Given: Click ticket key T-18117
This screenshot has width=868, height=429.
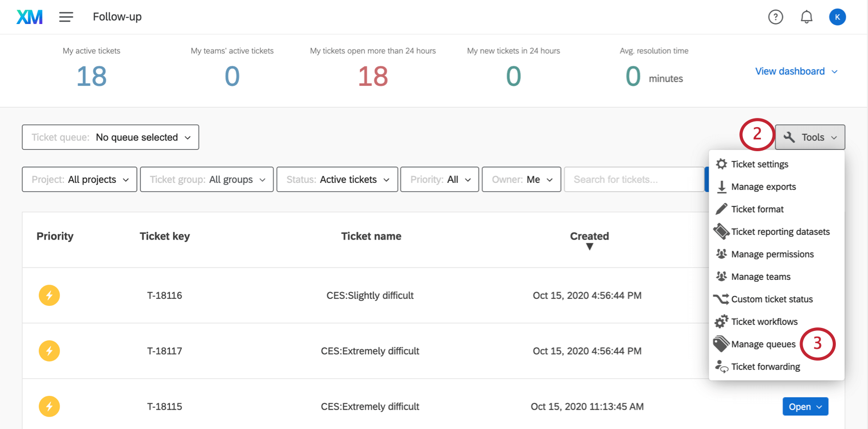Looking at the screenshot, I should click(164, 351).
